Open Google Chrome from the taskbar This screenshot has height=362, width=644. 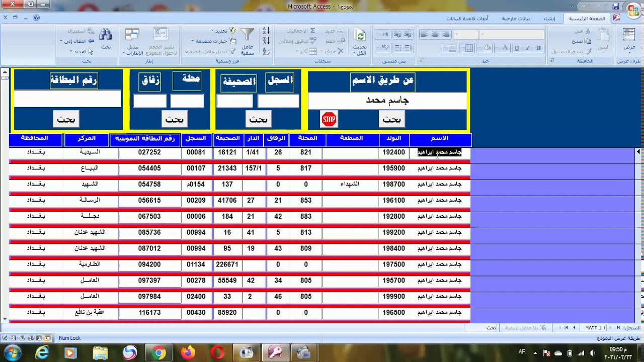158,353
